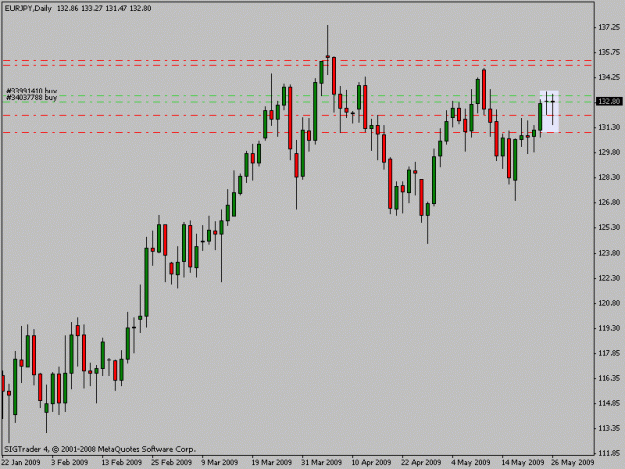Click the 14 May 2009 date label
Image resolution: width=625 pixels, height=469 pixels.
point(523,462)
